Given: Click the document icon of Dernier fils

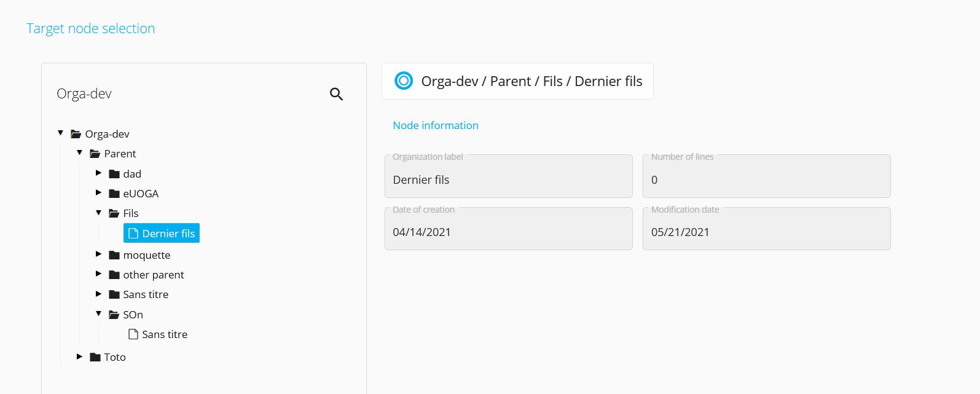Looking at the screenshot, I should click(133, 234).
